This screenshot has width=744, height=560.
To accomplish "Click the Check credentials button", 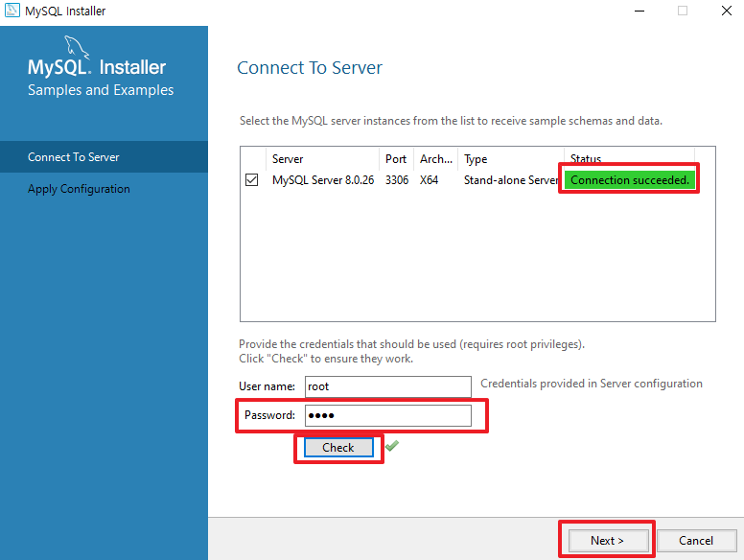I will click(x=338, y=448).
